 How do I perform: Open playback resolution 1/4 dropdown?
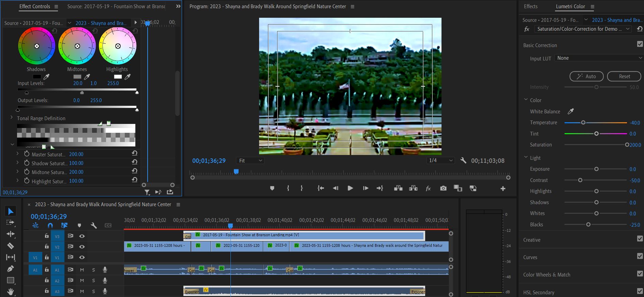(x=440, y=160)
